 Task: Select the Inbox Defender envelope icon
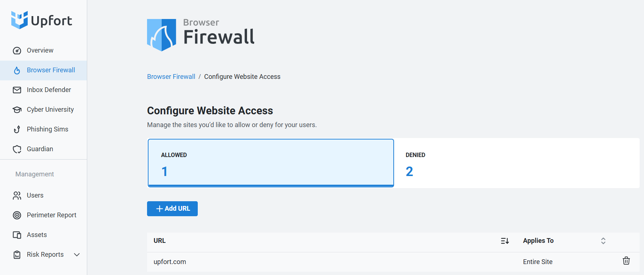click(17, 90)
